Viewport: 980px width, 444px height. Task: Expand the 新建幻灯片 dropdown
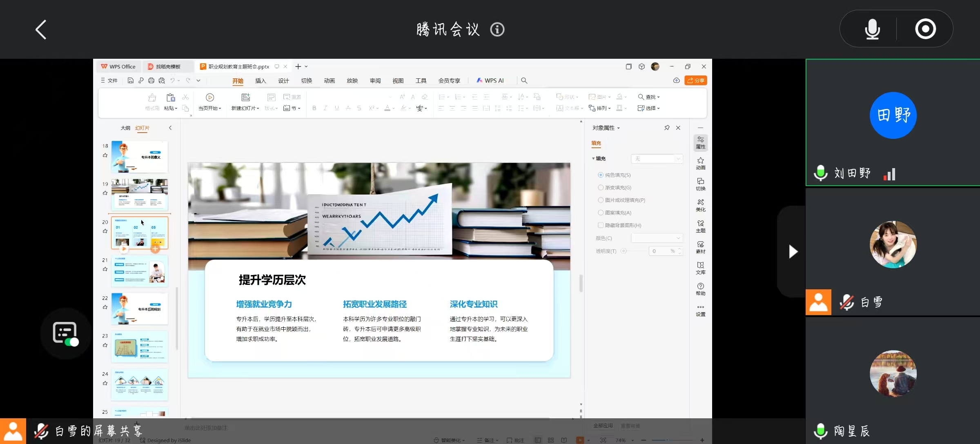(258, 109)
